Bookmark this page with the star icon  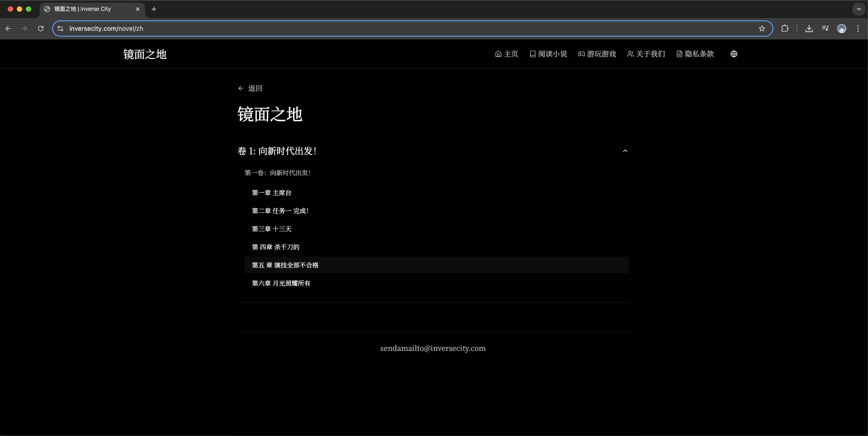(x=762, y=29)
